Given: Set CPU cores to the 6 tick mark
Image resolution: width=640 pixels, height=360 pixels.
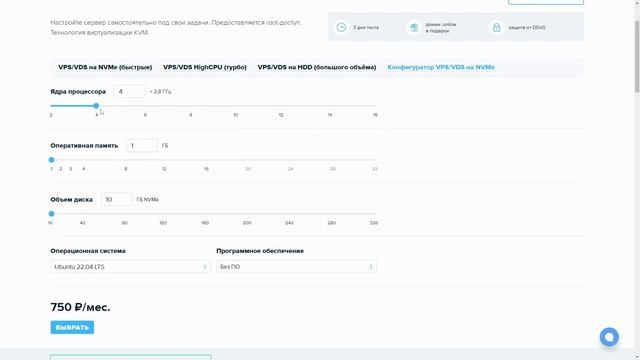Looking at the screenshot, I should coord(145,115).
